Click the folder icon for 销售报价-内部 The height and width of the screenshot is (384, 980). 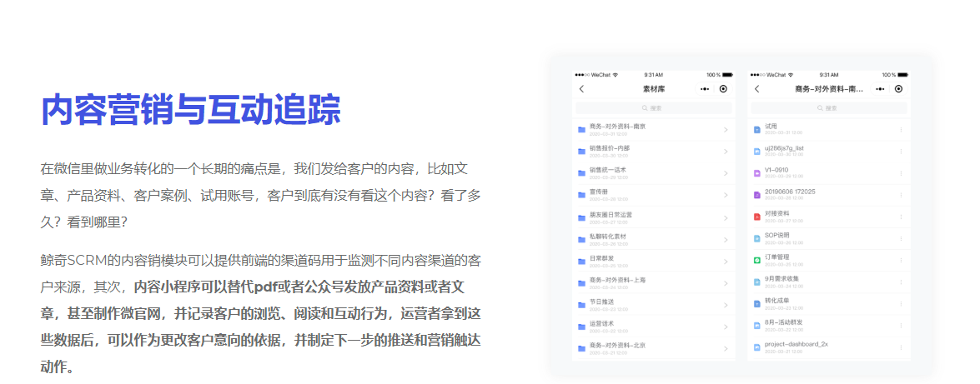[x=582, y=152]
